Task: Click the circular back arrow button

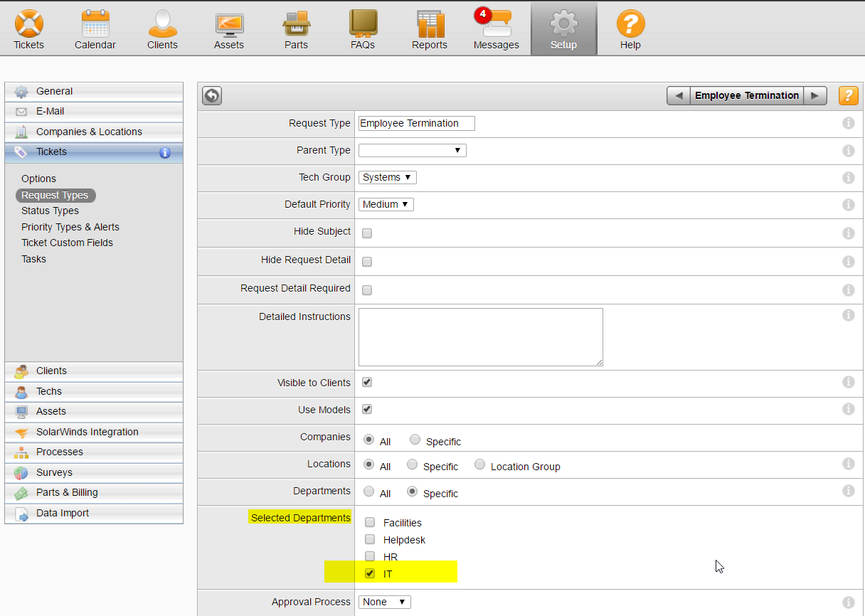Action: [212, 95]
